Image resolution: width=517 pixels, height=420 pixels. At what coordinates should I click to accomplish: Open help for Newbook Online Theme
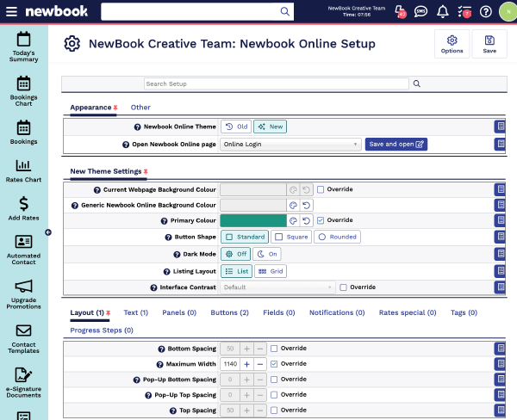[138, 127]
